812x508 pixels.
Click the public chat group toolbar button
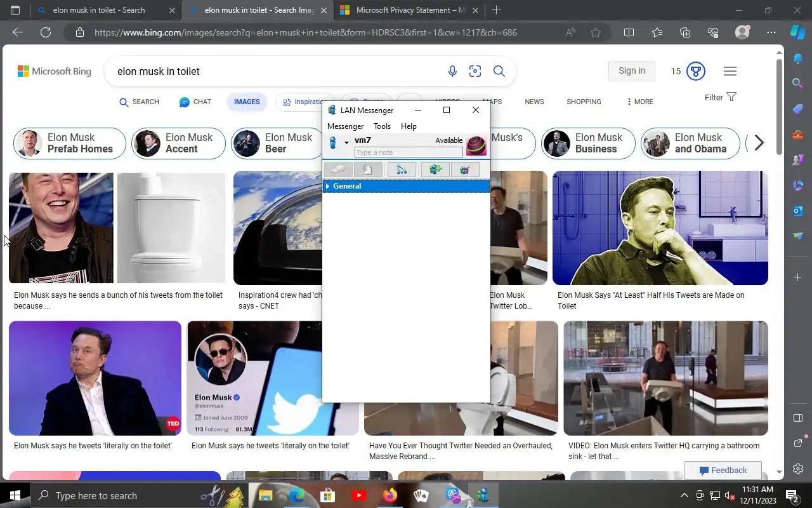(x=465, y=170)
